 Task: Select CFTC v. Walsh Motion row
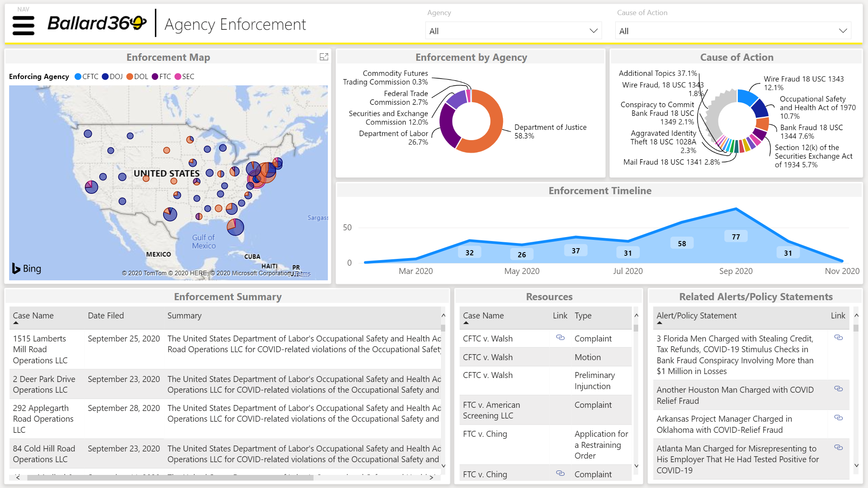point(545,357)
